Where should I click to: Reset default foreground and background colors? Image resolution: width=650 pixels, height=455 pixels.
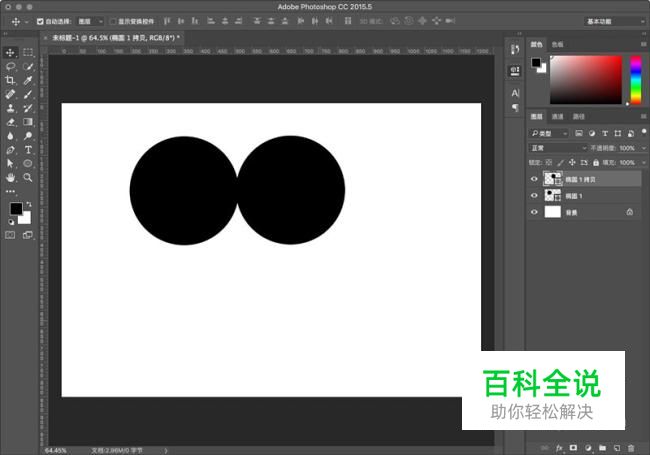click(x=11, y=222)
